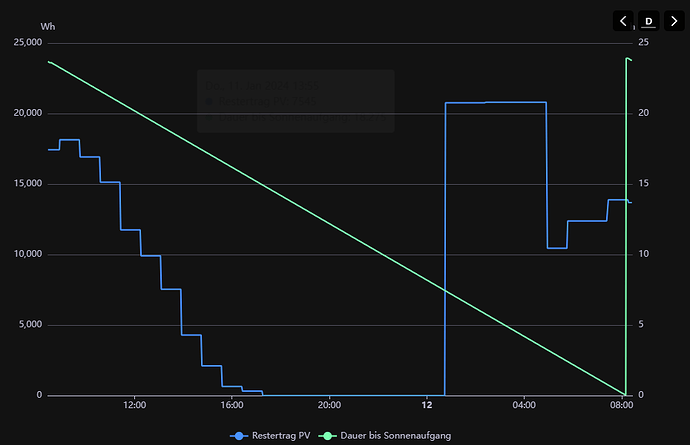Click the 08:00 time axis label
The width and height of the screenshot is (690, 445).
pyautogui.click(x=621, y=405)
